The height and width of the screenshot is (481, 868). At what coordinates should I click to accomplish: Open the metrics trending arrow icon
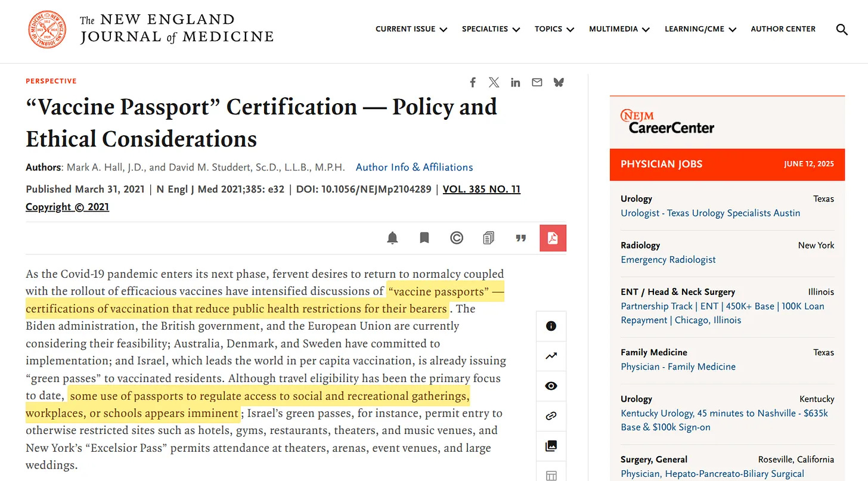pos(551,356)
